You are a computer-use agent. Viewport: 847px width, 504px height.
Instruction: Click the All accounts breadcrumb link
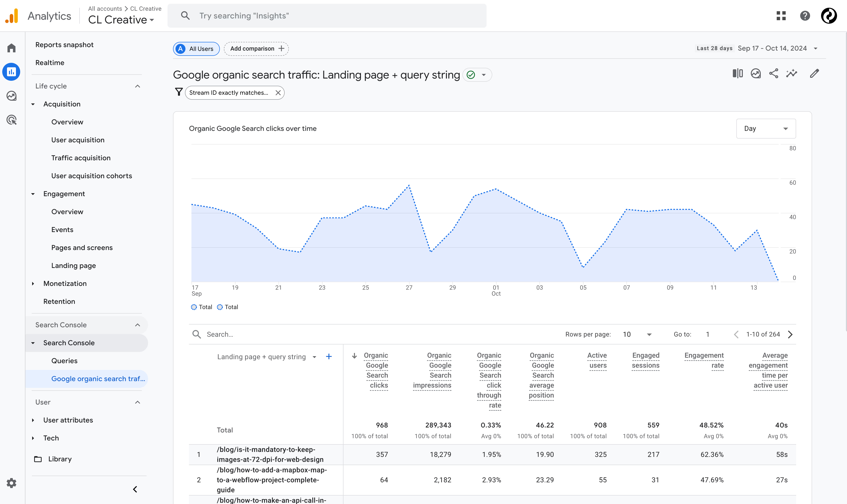pyautogui.click(x=105, y=8)
